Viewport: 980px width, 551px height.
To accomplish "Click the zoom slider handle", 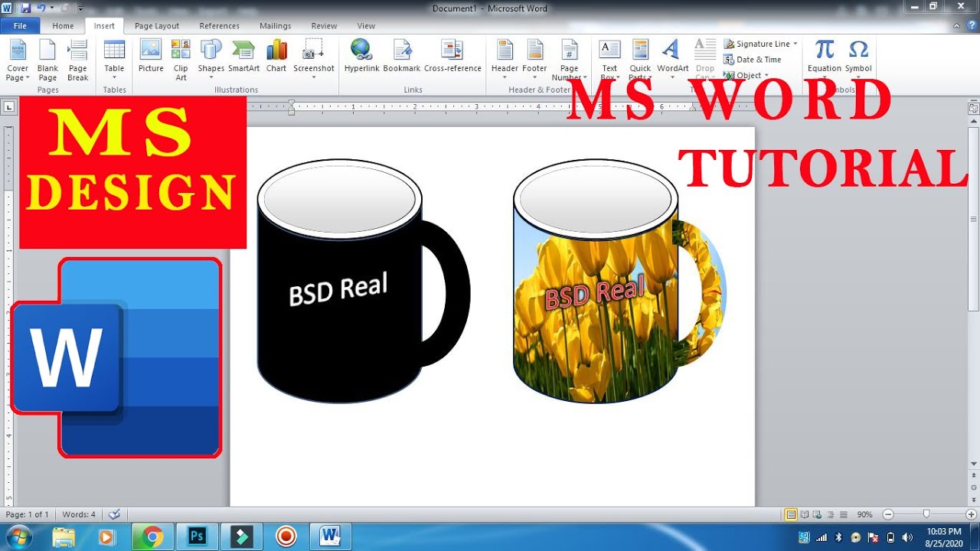I will pyautogui.click(x=926, y=514).
